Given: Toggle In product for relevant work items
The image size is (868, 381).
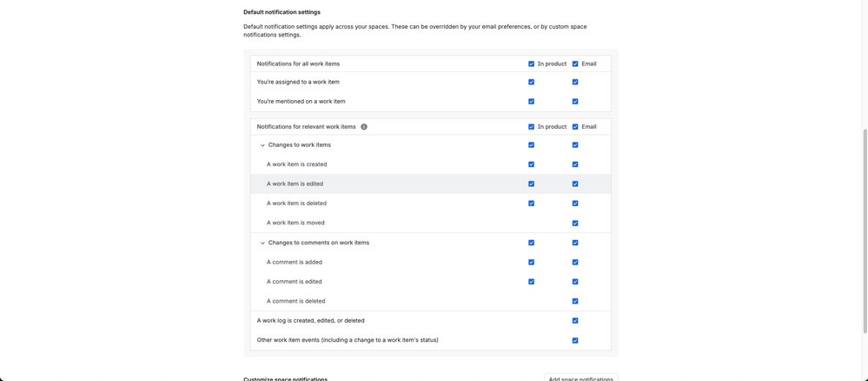Looking at the screenshot, I should pos(532,127).
